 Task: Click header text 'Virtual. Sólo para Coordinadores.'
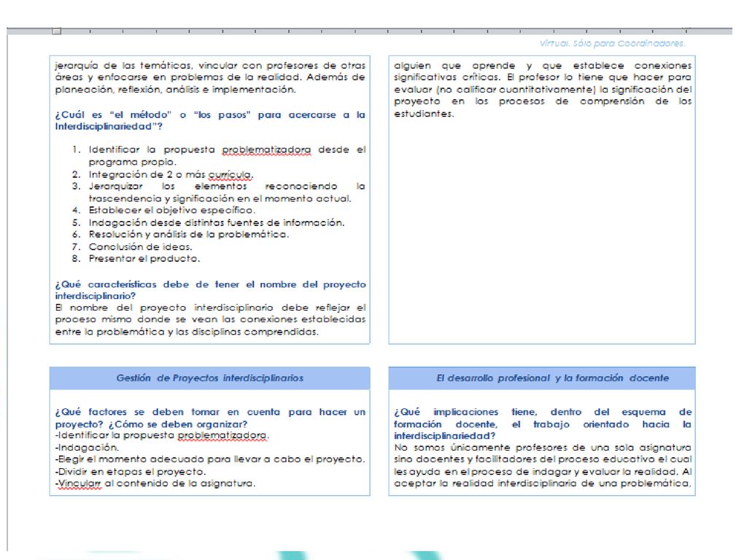click(612, 43)
